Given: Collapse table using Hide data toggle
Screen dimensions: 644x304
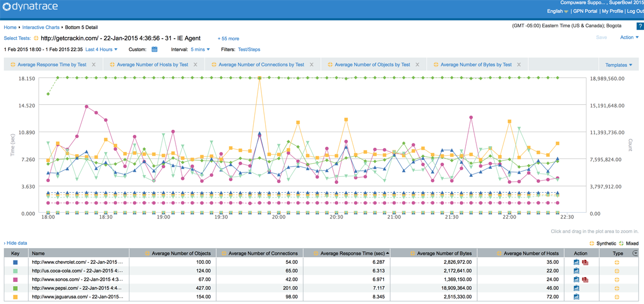Looking at the screenshot, I should point(16,243).
